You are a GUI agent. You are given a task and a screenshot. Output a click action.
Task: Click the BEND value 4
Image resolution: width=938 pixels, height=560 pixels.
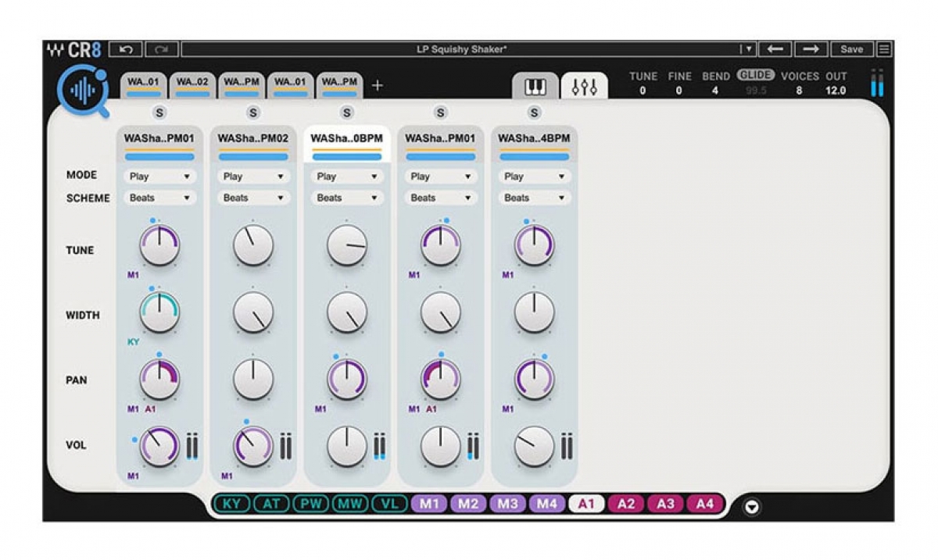coord(714,91)
